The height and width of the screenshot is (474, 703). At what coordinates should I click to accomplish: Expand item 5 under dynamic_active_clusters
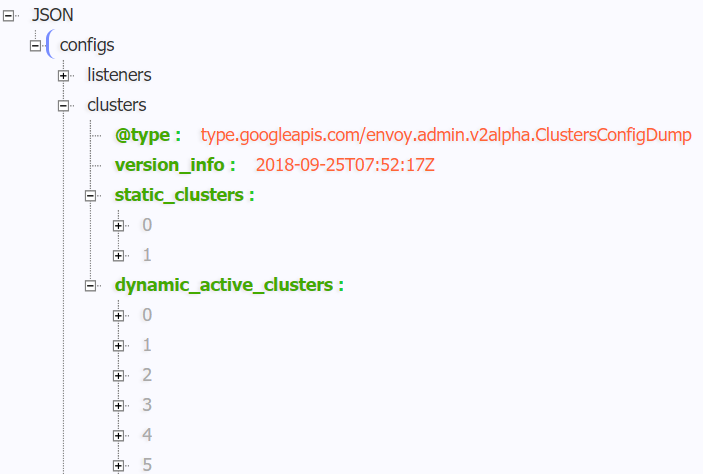click(119, 465)
